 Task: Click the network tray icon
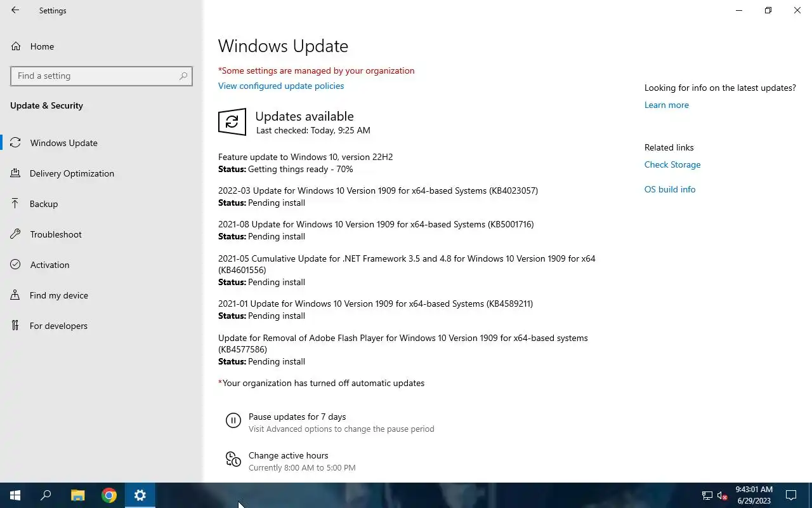[707, 495]
